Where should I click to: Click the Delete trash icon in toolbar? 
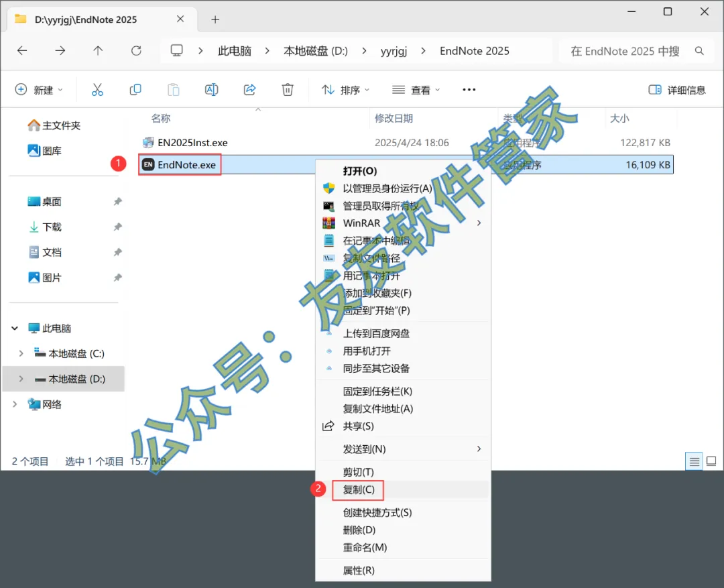click(x=288, y=90)
